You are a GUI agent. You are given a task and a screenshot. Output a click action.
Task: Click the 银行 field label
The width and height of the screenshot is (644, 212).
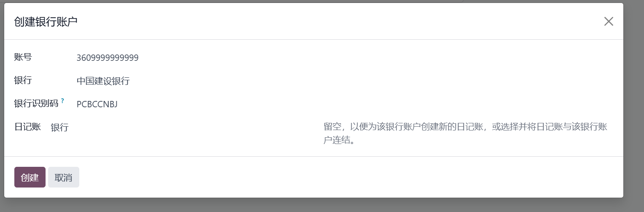pos(23,80)
